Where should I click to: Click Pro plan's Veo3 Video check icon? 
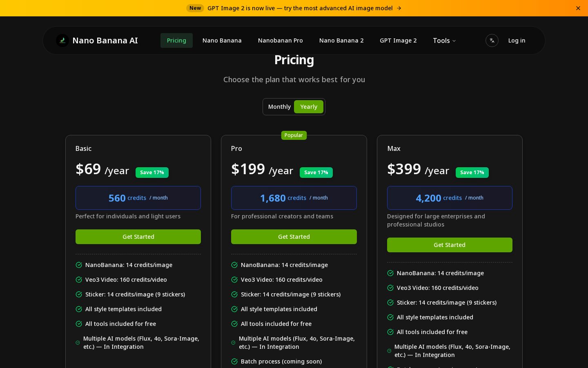[234, 280]
